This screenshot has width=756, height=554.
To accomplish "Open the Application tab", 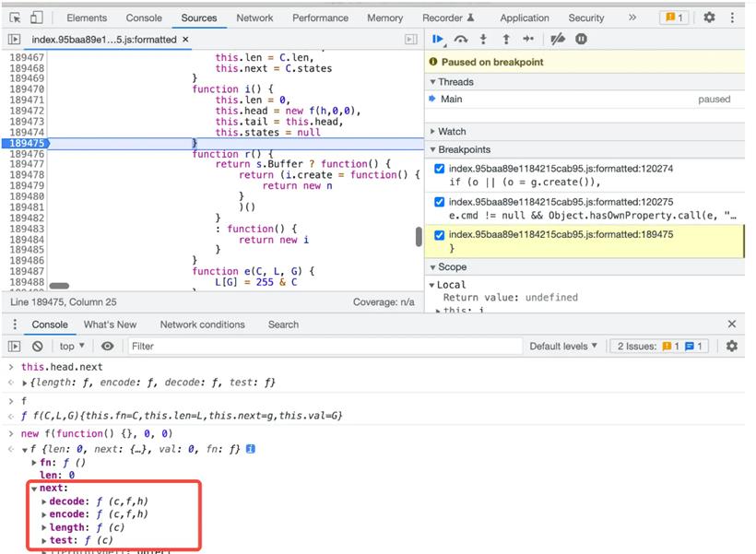I will click(525, 18).
